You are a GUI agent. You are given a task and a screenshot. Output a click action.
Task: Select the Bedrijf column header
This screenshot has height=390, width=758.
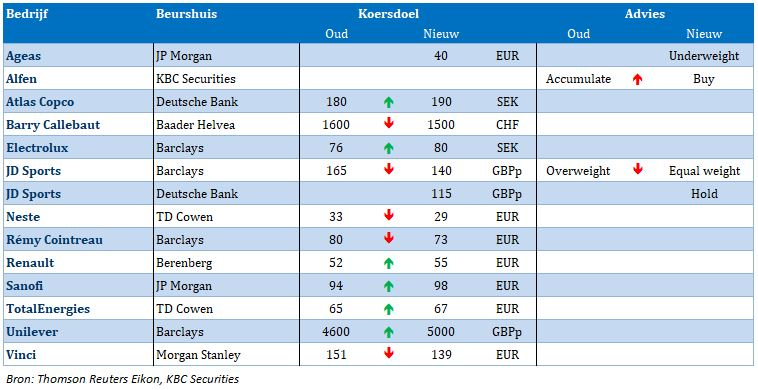(x=27, y=14)
